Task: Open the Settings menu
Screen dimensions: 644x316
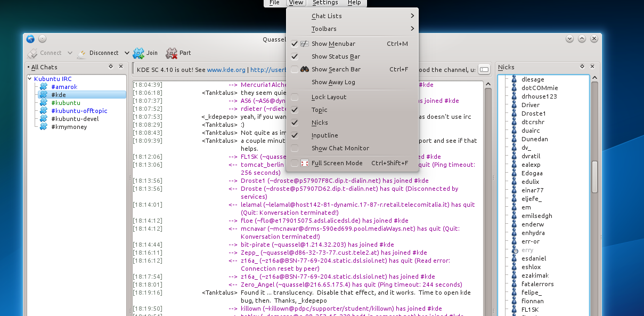Action: point(326,3)
